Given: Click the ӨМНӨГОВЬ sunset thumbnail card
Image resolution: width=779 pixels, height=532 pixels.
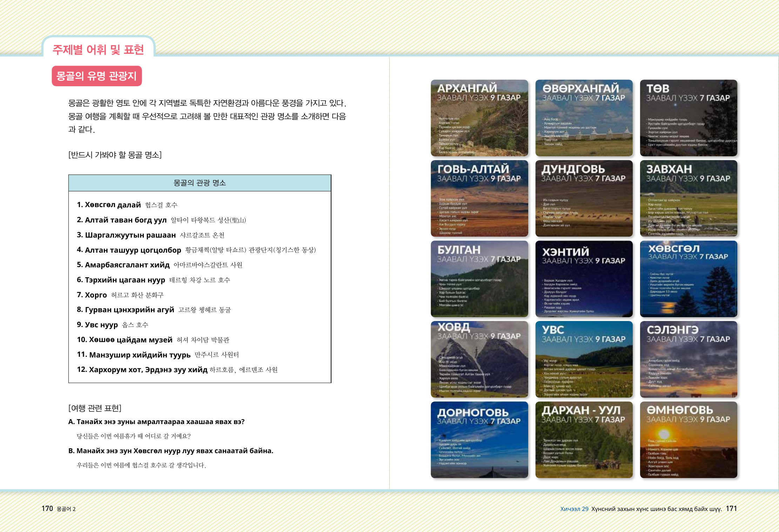Looking at the screenshot, I should point(688,439).
